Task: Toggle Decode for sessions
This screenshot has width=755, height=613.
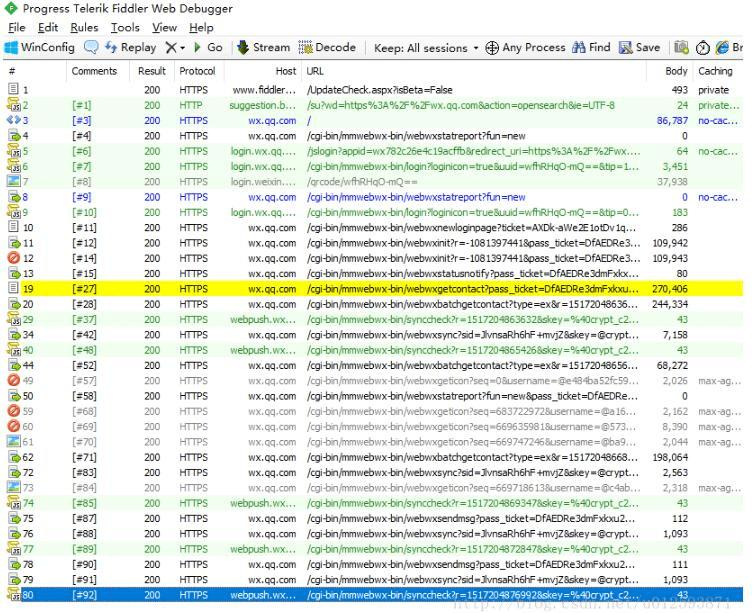Action: [327, 48]
